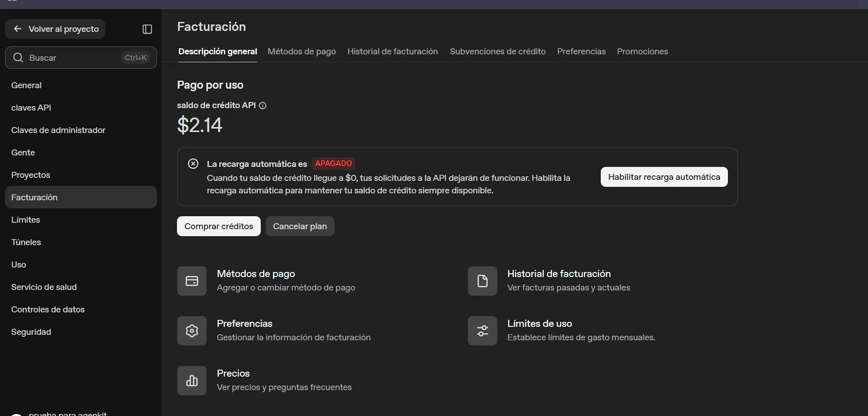868x416 pixels.
Task: Open Claves de administrador in sidebar
Action: pos(81,130)
